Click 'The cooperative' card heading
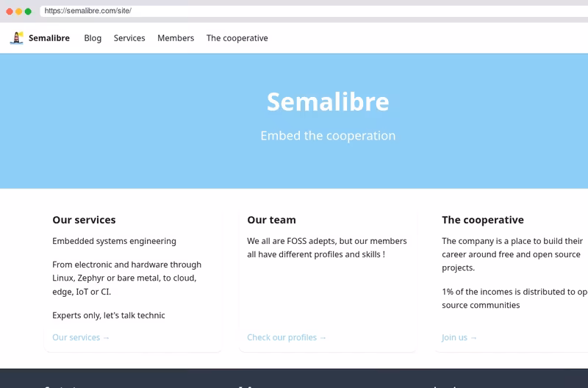Viewport: 588px width, 388px height. pos(483,220)
